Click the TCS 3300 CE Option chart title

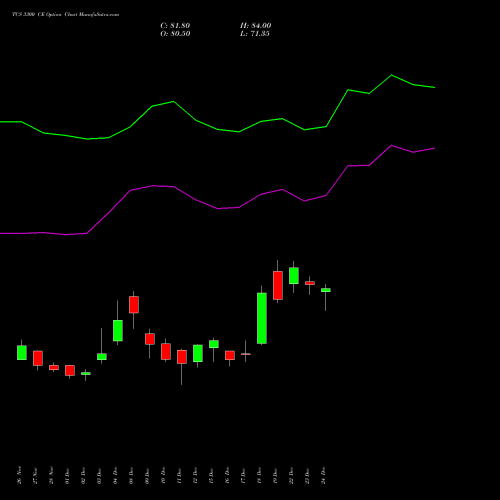click(65, 15)
